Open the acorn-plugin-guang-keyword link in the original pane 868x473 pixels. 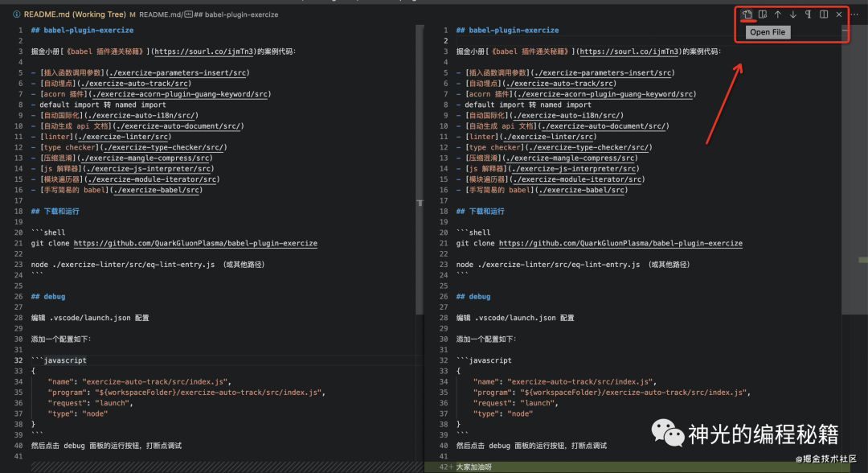(180, 94)
